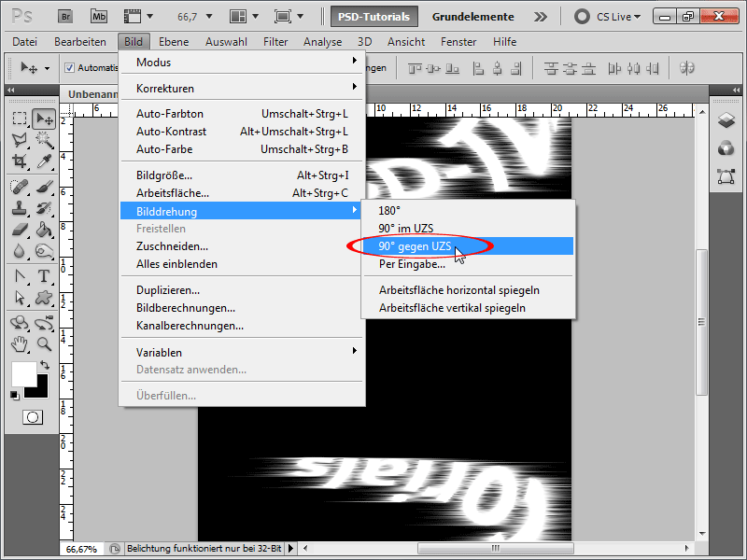Image resolution: width=747 pixels, height=560 pixels.
Task: Choose the 3D Camera Rotate tool
Action: (x=44, y=322)
